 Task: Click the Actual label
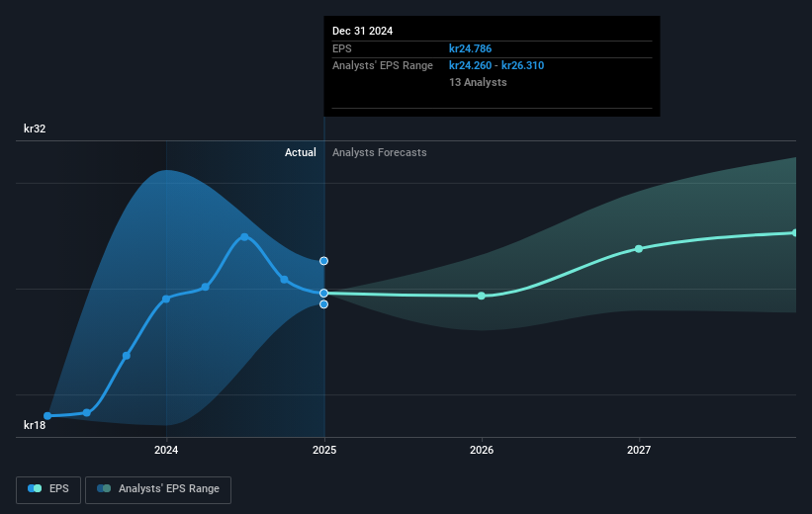(301, 152)
